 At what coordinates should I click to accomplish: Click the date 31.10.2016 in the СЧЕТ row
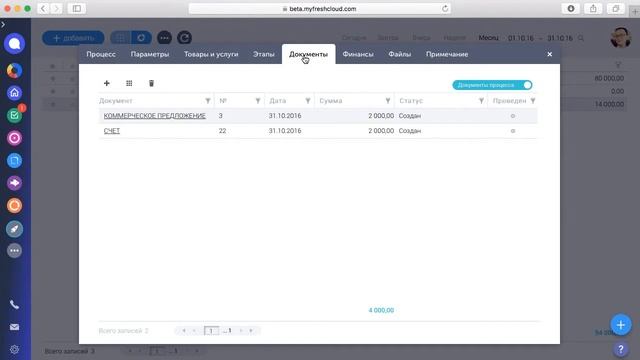click(285, 131)
